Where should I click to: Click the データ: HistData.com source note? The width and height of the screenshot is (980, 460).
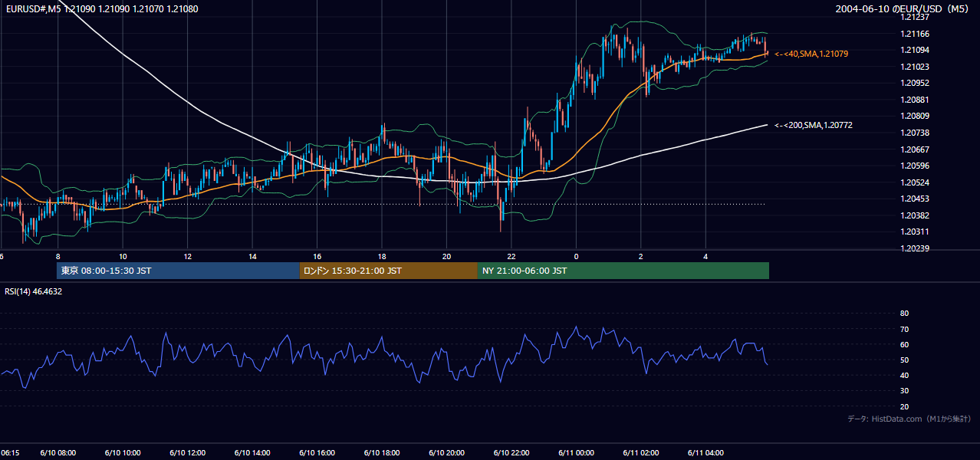[909, 419]
